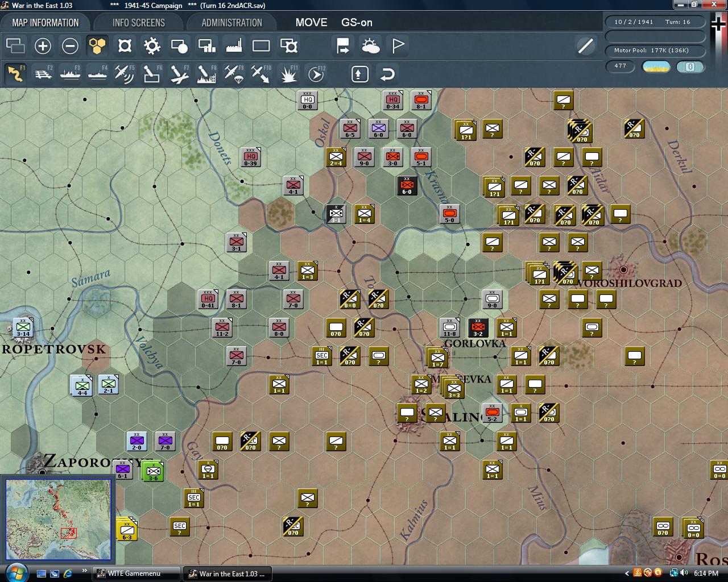The image size is (728, 582).
Task: Click the pill-shaped 0 counter button
Action: pos(690,66)
